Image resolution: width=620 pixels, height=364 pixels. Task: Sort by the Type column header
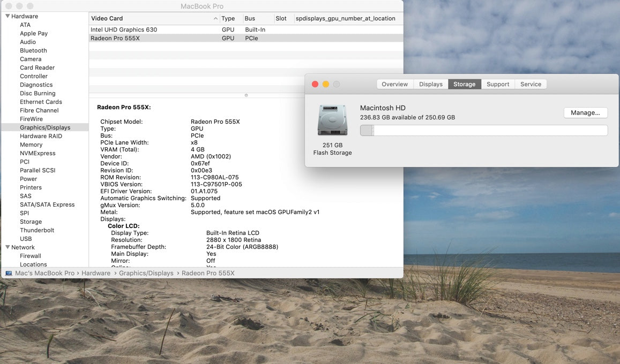coord(228,18)
